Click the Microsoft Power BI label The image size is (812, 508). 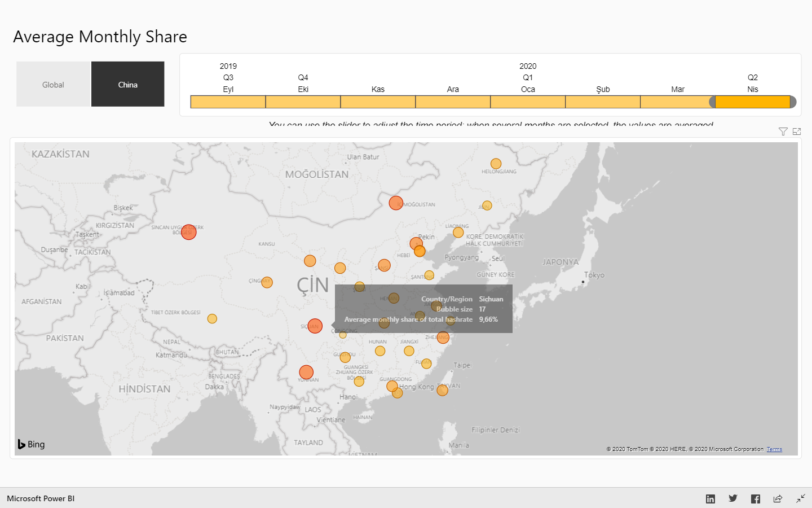tap(41, 498)
